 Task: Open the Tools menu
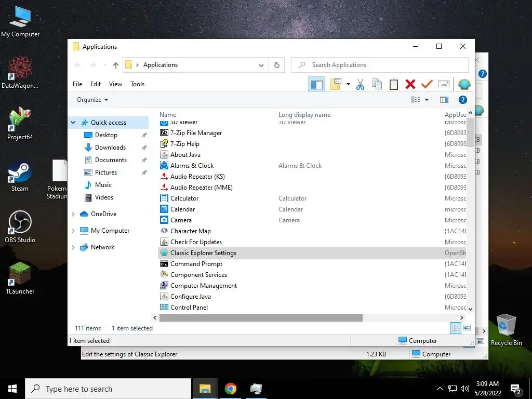tap(137, 84)
